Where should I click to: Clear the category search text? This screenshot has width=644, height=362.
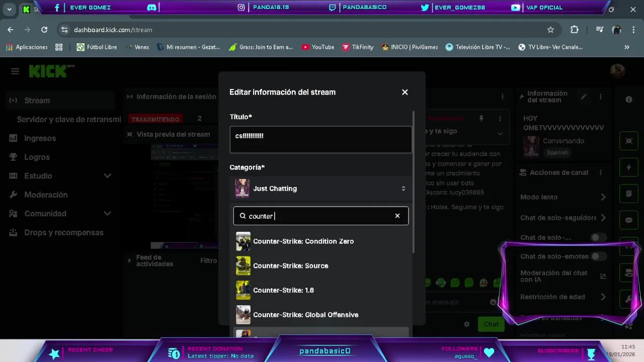click(x=397, y=216)
